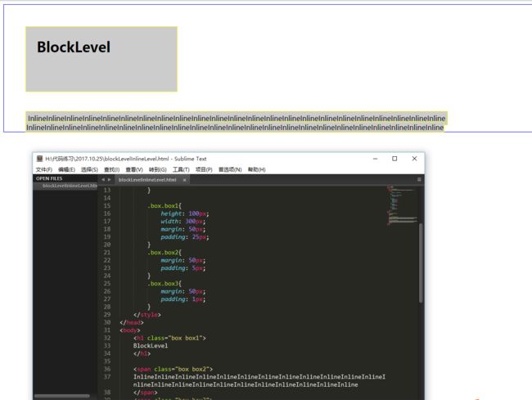This screenshot has width=532, height=400.
Task: Click the closing </style> tag
Action: pos(147,315)
